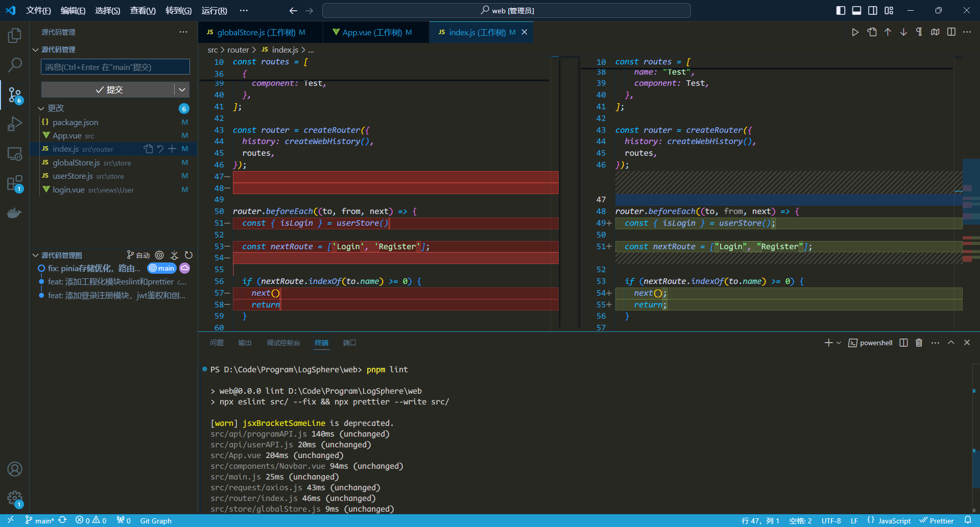Refresh the source control graph
The width and height of the screenshot is (980, 527).
coord(188,255)
